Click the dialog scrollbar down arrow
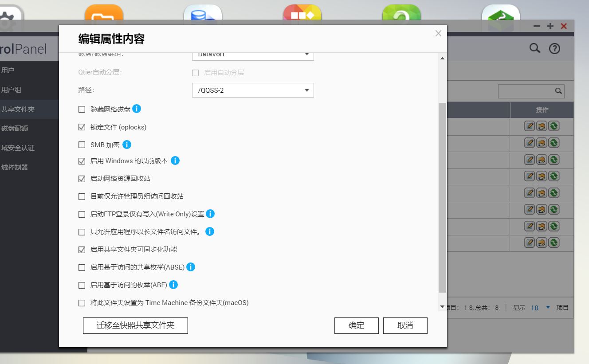589x364 pixels. (442, 307)
